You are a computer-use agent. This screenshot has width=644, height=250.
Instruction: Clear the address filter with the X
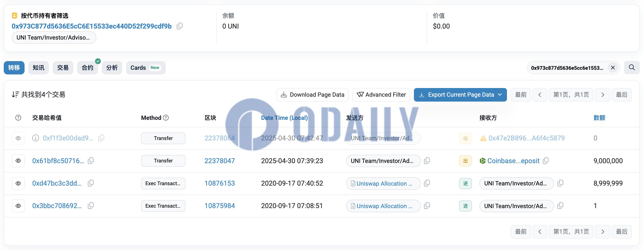pyautogui.click(x=613, y=68)
